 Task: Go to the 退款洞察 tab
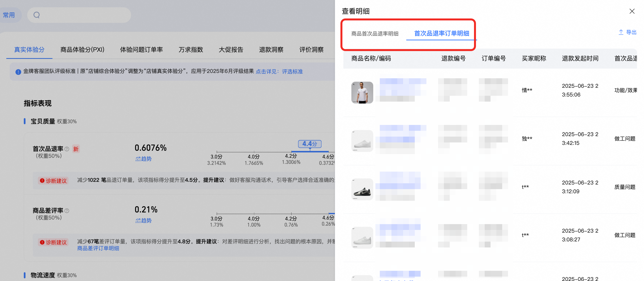point(271,50)
